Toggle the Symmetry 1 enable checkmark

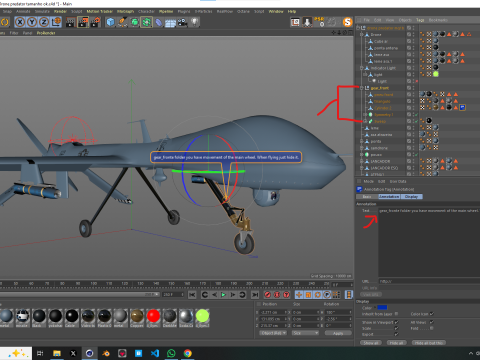coord(417,115)
